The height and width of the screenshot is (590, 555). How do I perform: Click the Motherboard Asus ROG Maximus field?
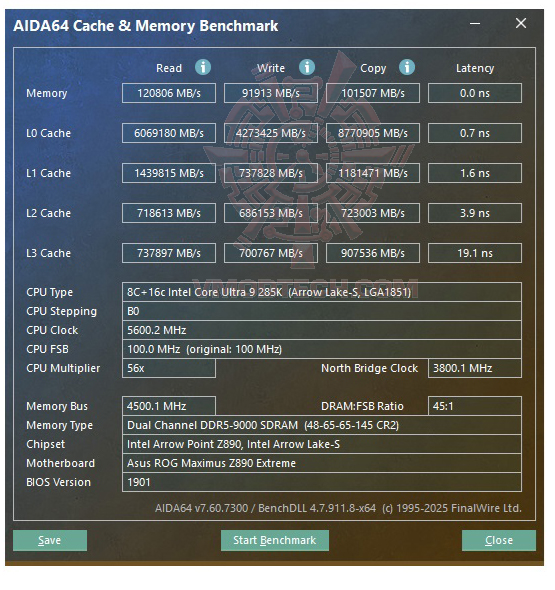click(x=322, y=463)
